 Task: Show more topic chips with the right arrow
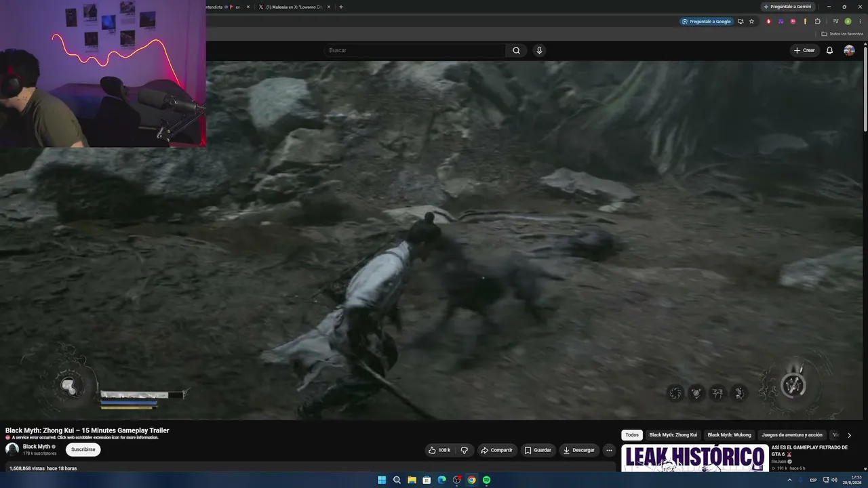849,435
